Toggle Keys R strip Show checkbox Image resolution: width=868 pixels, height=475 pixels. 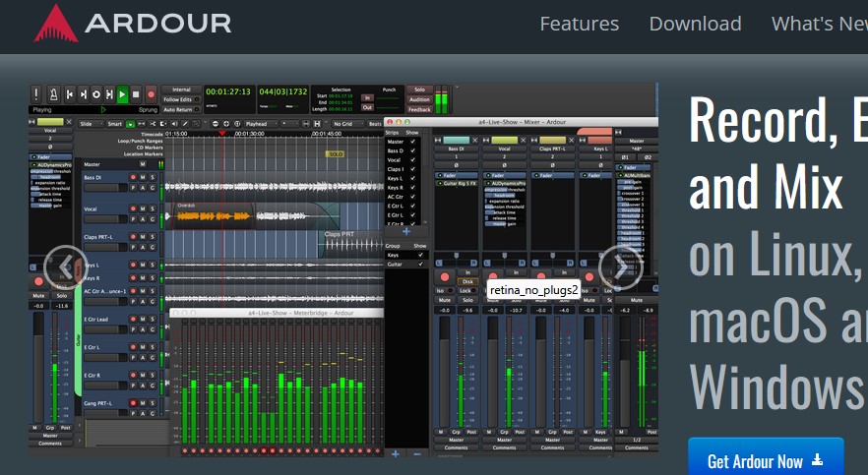point(413,188)
